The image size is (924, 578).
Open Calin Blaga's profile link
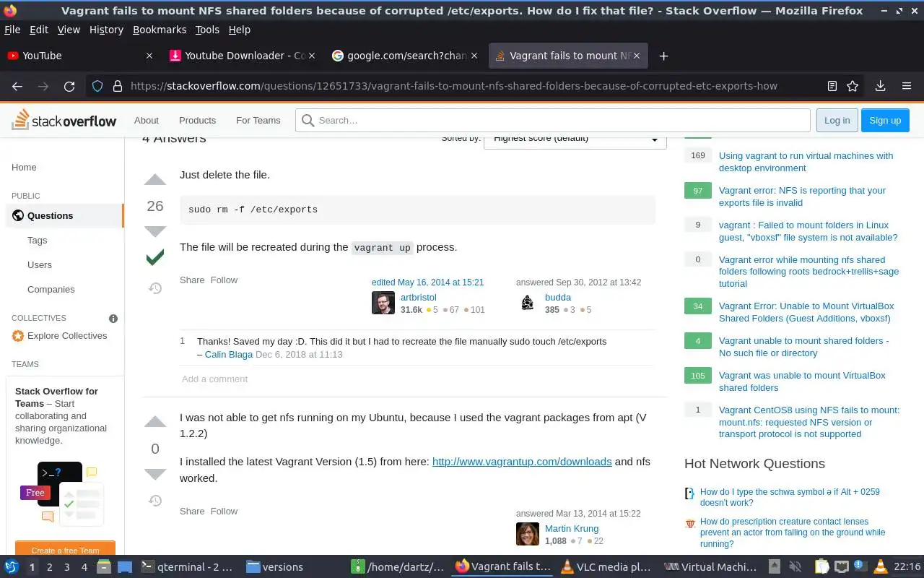229,354
